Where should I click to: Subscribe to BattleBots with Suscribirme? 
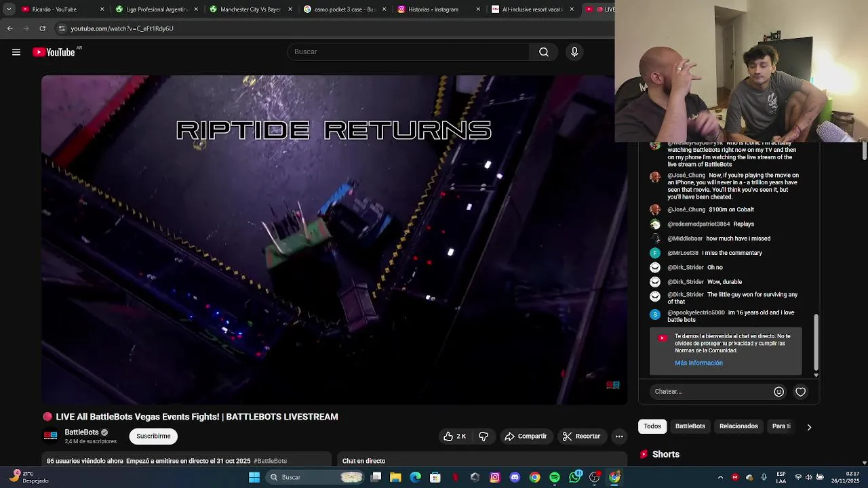click(x=153, y=436)
